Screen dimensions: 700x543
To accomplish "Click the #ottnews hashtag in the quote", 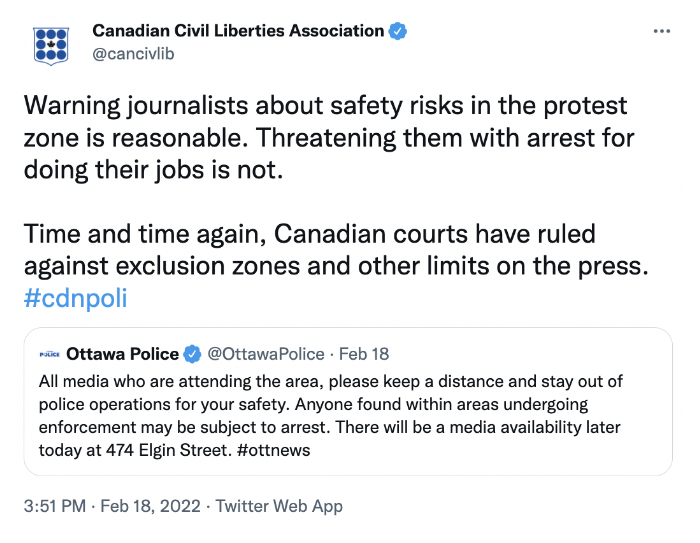I will click(273, 450).
